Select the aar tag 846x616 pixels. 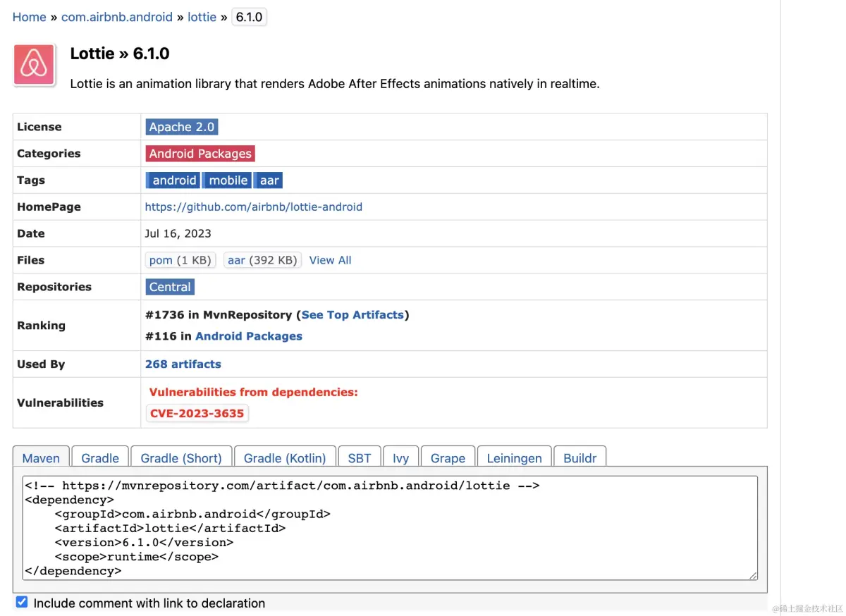(x=269, y=180)
